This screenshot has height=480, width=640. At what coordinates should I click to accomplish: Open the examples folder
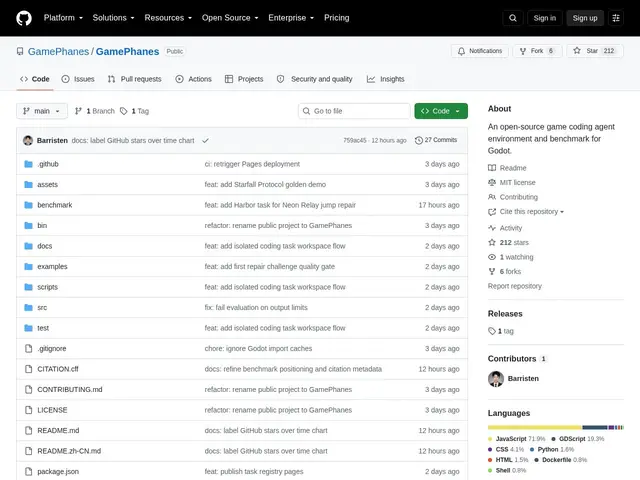point(52,267)
